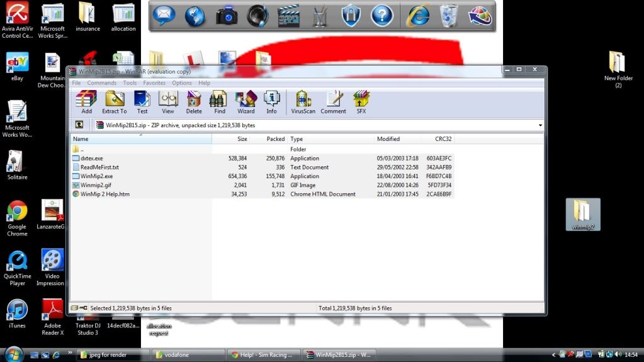This screenshot has height=362, width=644.
Task: Click the Extract To toolbar icon
Action: point(115,101)
